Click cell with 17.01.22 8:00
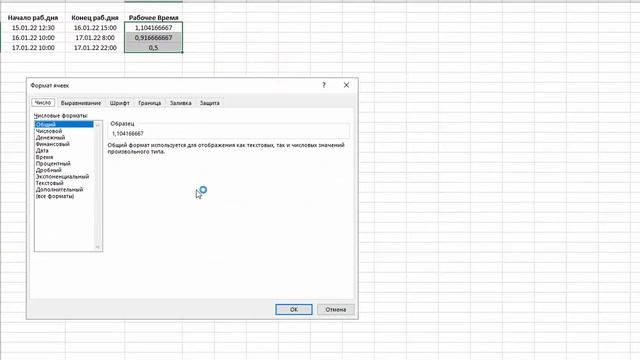Viewport: 640px width, 360px height. [x=95, y=38]
